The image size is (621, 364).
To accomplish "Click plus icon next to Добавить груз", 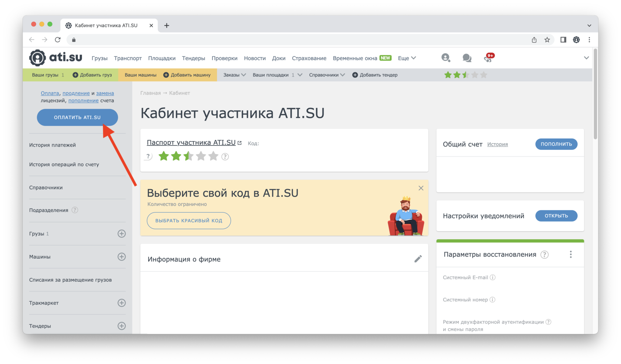I will point(75,75).
